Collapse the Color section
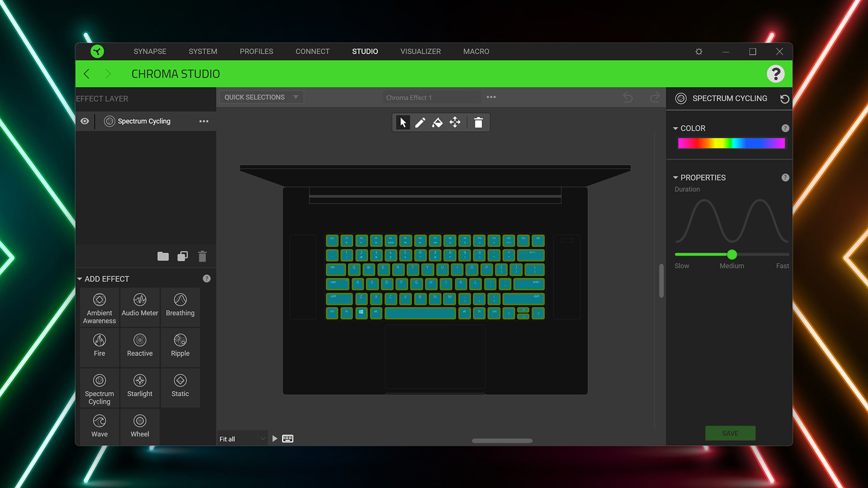This screenshot has height=488, width=868. coord(675,129)
